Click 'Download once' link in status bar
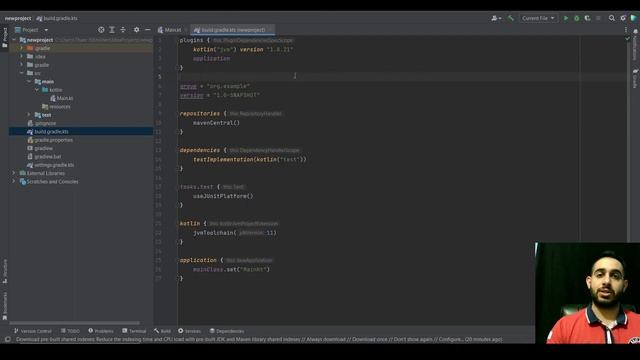640x360 pixels. 369,340
